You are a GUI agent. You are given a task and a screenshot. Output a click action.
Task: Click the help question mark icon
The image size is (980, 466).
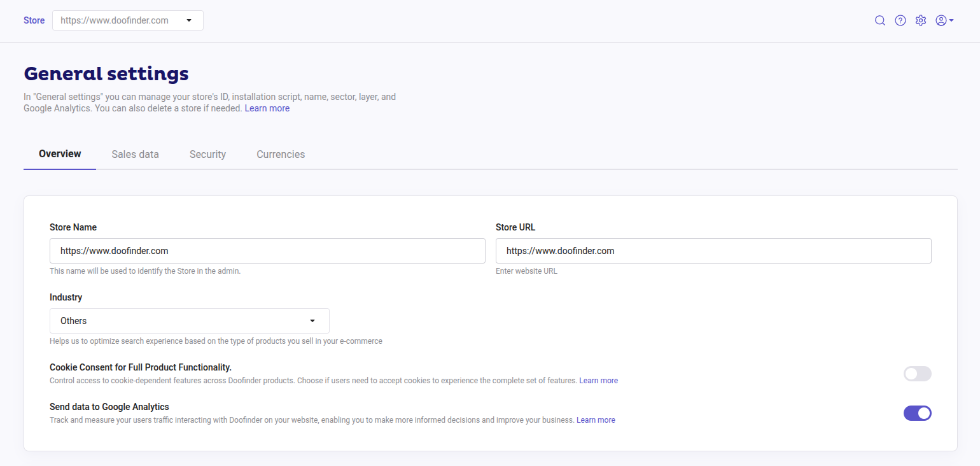tap(900, 20)
